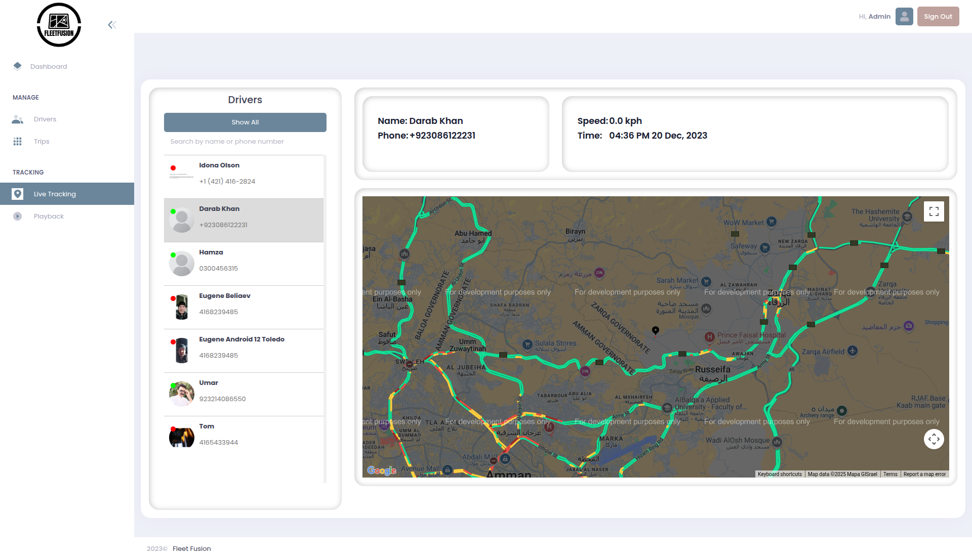Image resolution: width=972 pixels, height=560 pixels.
Task: Report a map error via the footer link
Action: [x=925, y=474]
